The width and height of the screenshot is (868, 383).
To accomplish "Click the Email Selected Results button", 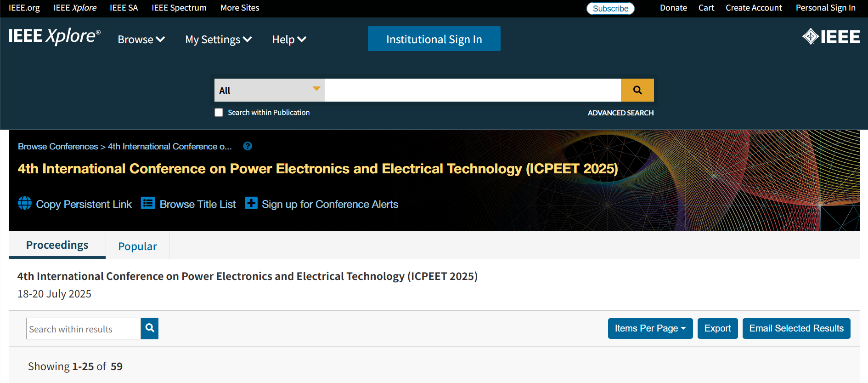I will (x=796, y=328).
